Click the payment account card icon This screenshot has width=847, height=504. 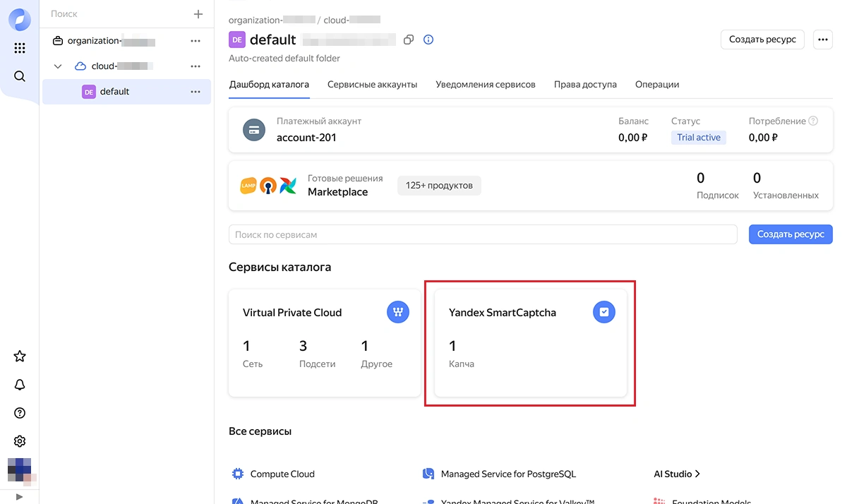254,130
